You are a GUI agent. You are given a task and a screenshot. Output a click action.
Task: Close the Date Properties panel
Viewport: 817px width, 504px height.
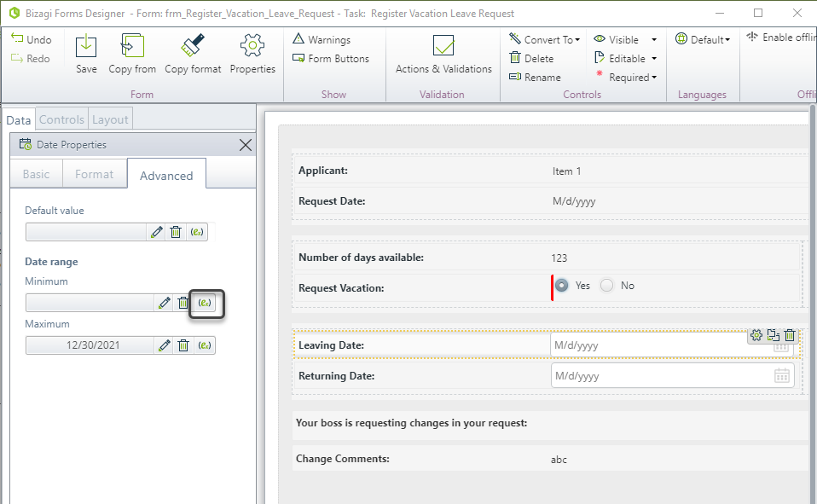pyautogui.click(x=246, y=145)
